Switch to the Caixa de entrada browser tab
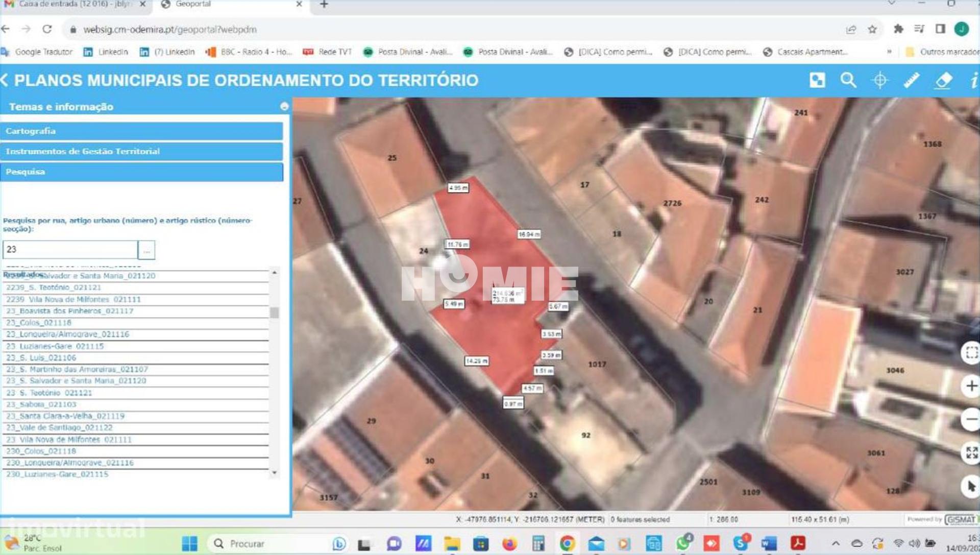 pos(71,5)
